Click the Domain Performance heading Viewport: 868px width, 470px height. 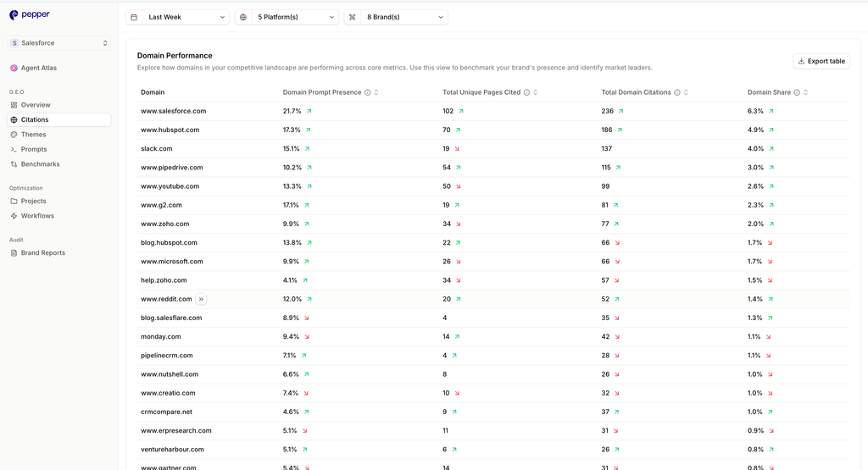pos(175,56)
